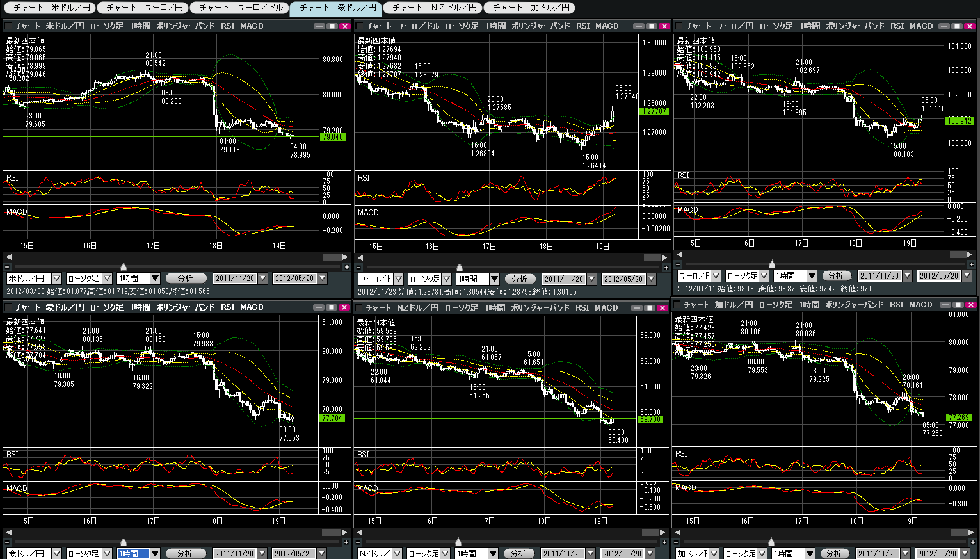Click plus zoom icon on ユーロ/円 chart

(x=971, y=264)
